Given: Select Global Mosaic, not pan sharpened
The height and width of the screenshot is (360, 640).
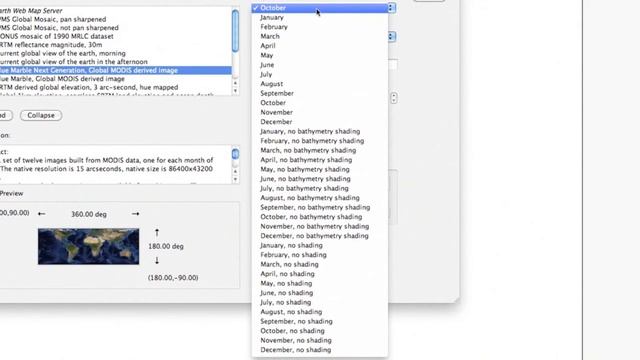Looking at the screenshot, I should click(x=116, y=28).
